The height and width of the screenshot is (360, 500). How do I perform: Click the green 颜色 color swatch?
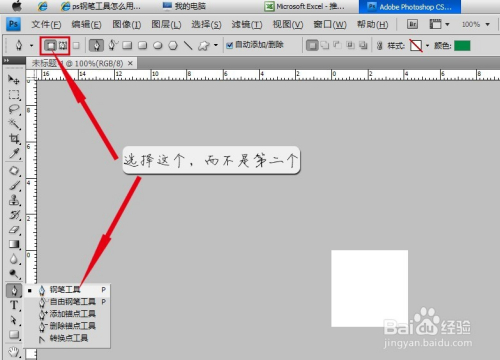462,46
